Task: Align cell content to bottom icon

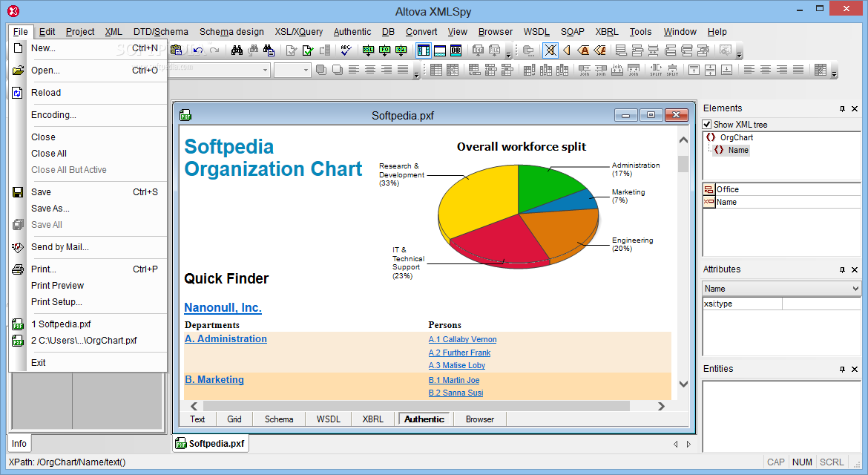Action: 727,70
